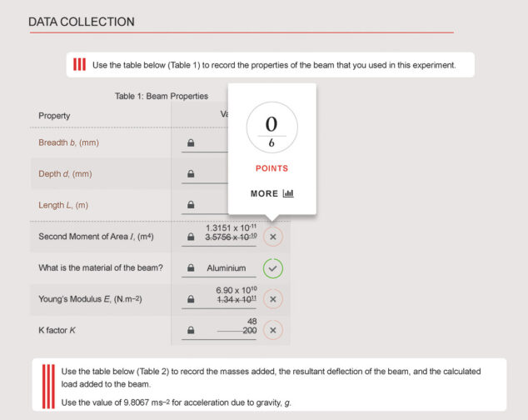Click the red X beside Second Moment of Area
This screenshot has width=528, height=420.
point(272,237)
